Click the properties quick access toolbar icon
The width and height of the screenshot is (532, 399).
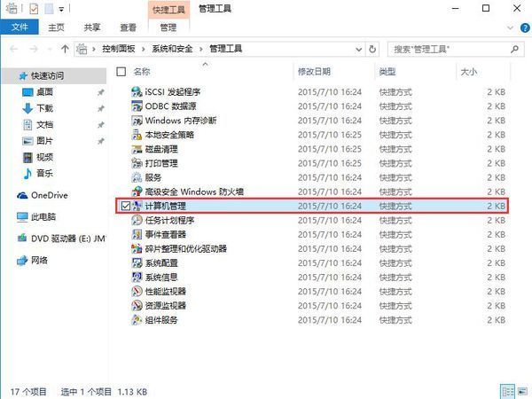point(34,9)
